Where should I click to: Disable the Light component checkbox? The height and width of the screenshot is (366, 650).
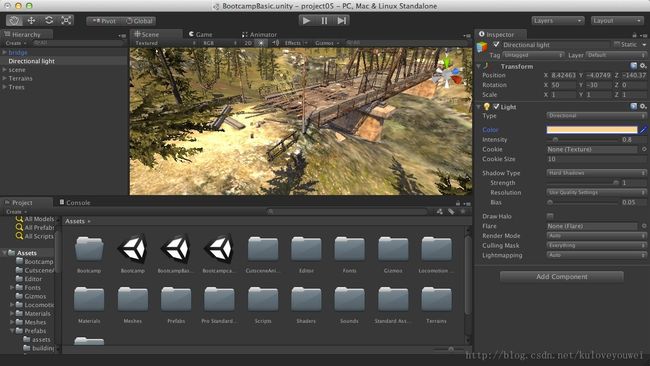496,107
